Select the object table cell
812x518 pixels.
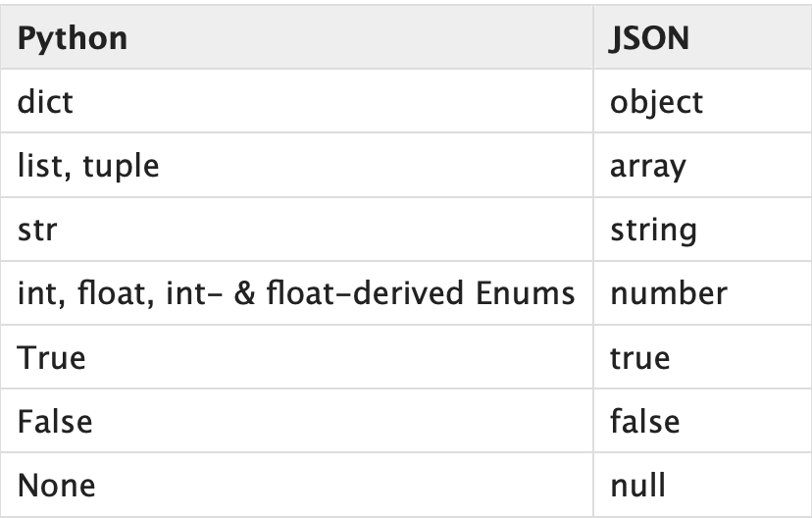click(703, 101)
